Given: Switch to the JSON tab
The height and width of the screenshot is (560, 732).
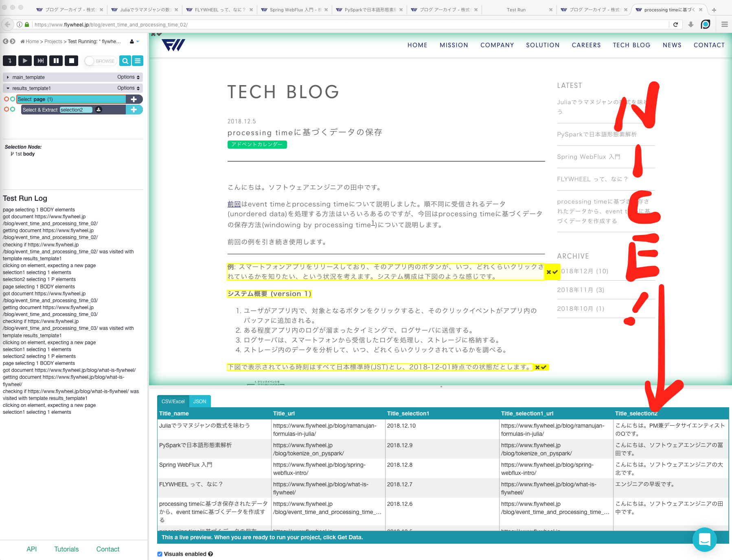Looking at the screenshot, I should click(x=199, y=401).
